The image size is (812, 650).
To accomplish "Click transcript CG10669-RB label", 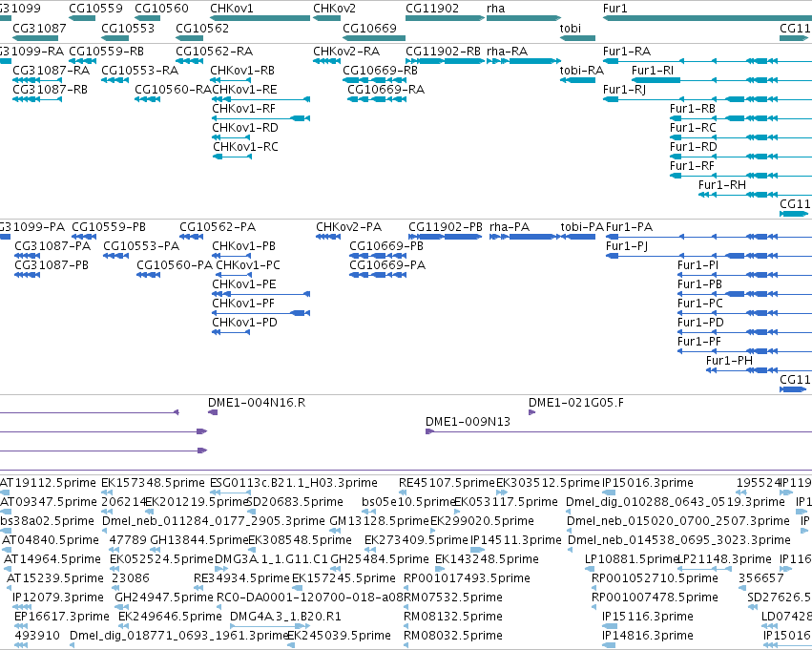I will 380,71.
